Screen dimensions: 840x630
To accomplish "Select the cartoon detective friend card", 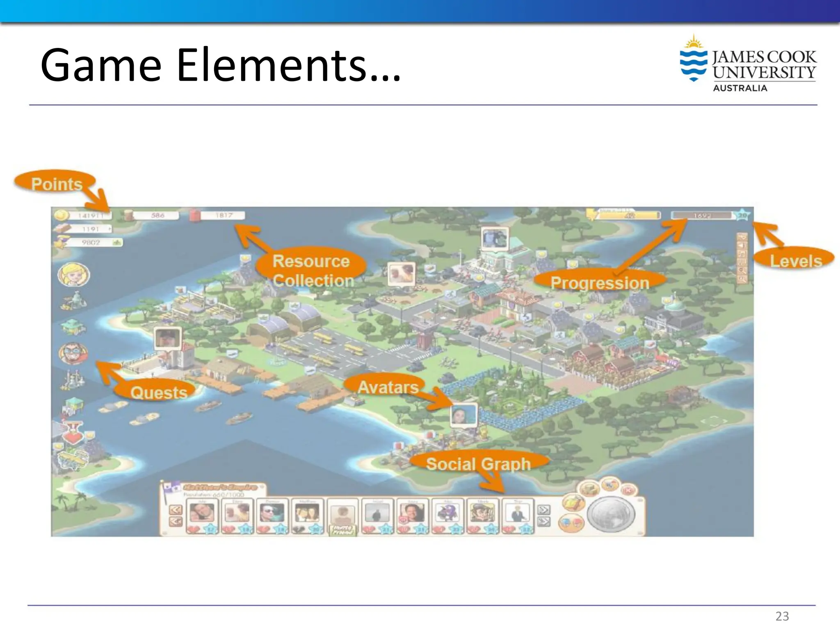I will [482, 516].
